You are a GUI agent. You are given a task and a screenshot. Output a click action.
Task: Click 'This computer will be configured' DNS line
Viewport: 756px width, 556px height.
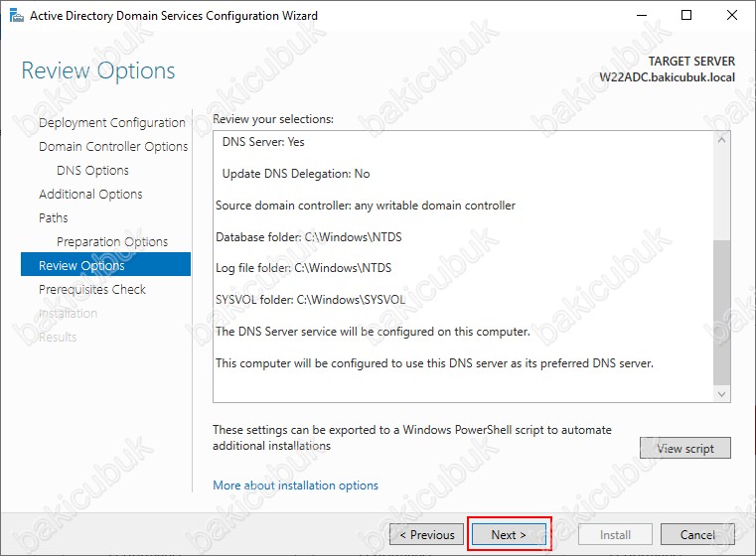click(434, 363)
